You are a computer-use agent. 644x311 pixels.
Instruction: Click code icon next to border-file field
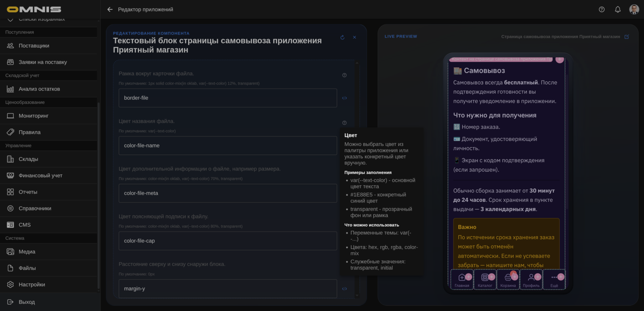pyautogui.click(x=344, y=98)
